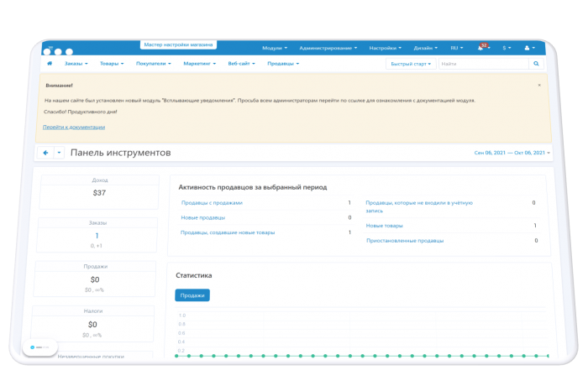Viewport: 588px width, 391px height.
Task: Change language via RU dropdown
Action: (x=457, y=48)
